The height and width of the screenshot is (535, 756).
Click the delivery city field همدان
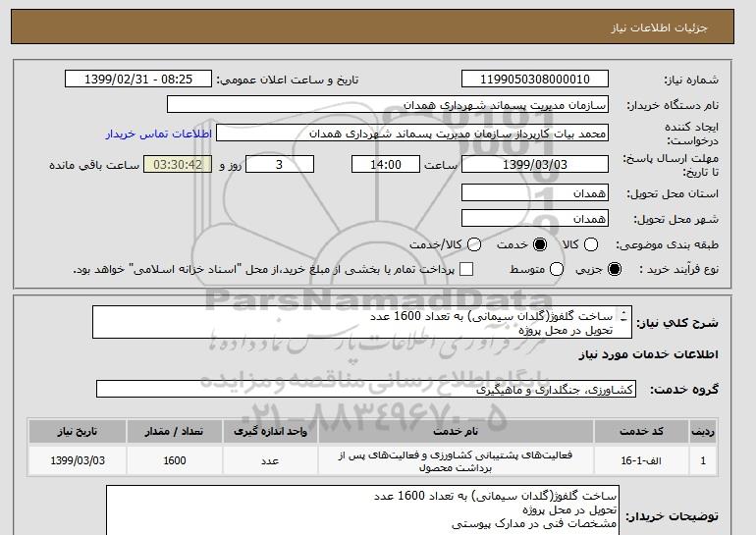tap(535, 218)
